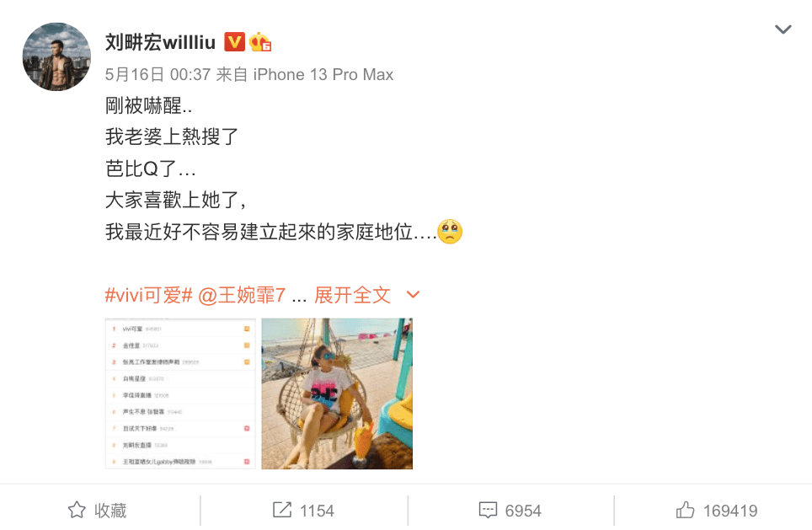Click the star favorite icon

(77, 510)
